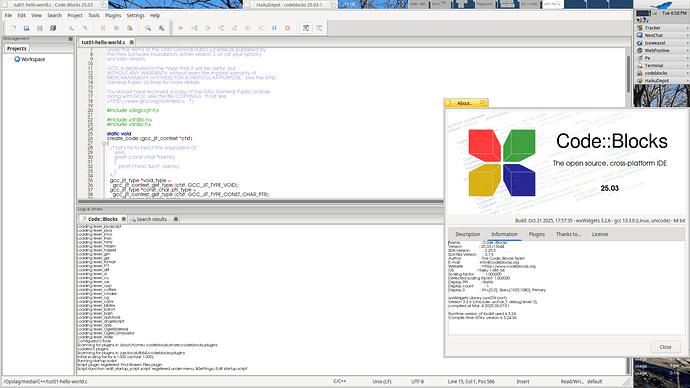Pause the debugger with blue bars icon
Image resolution: width=690 pixels, height=388 pixels.
[274, 28]
